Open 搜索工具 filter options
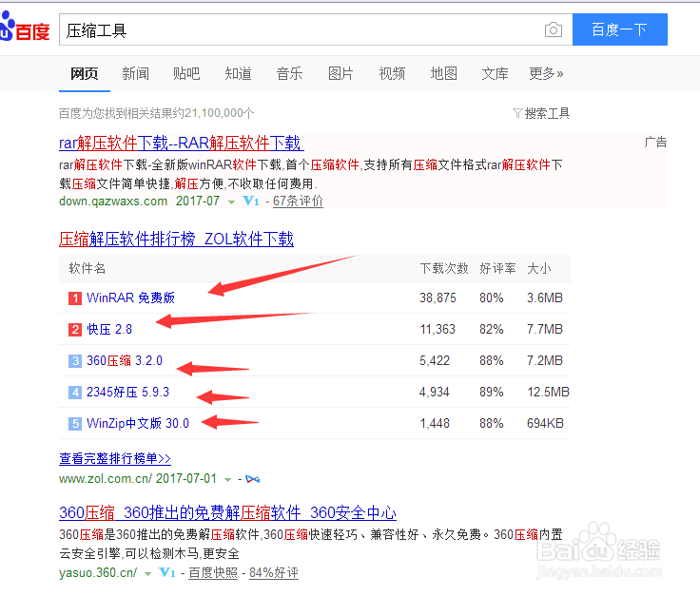 (x=547, y=113)
